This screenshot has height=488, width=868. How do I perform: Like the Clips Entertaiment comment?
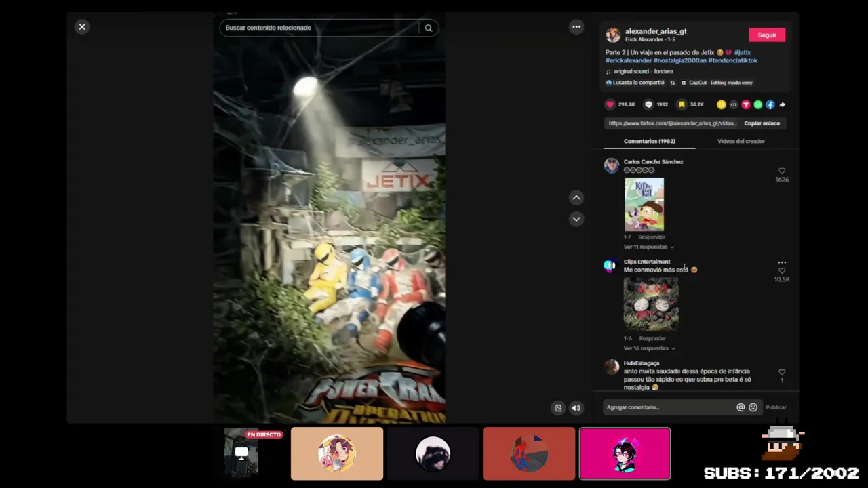(x=782, y=271)
